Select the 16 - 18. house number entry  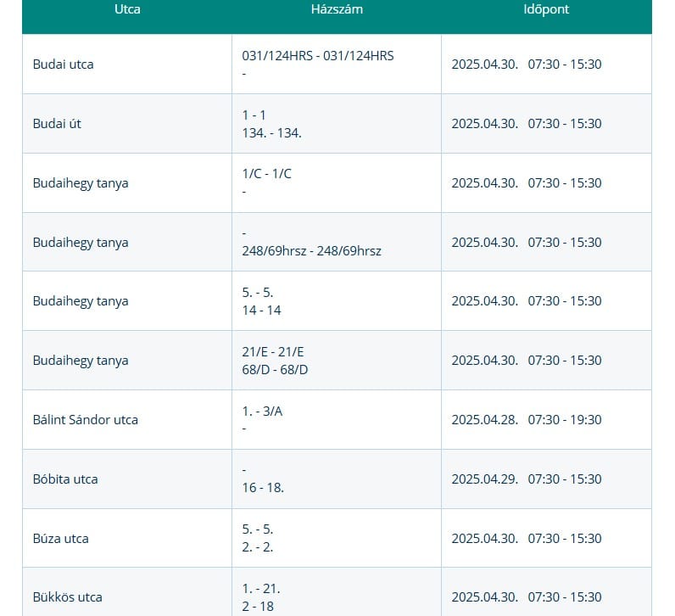tap(263, 488)
